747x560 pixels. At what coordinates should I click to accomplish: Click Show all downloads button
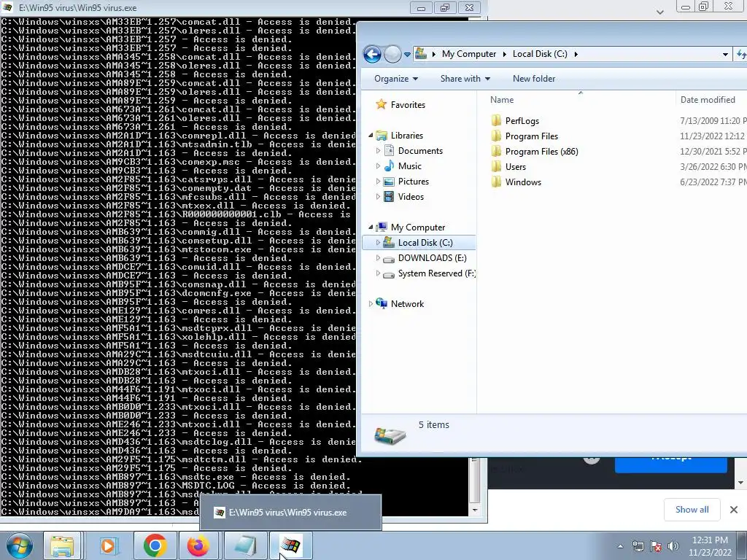coord(692,510)
